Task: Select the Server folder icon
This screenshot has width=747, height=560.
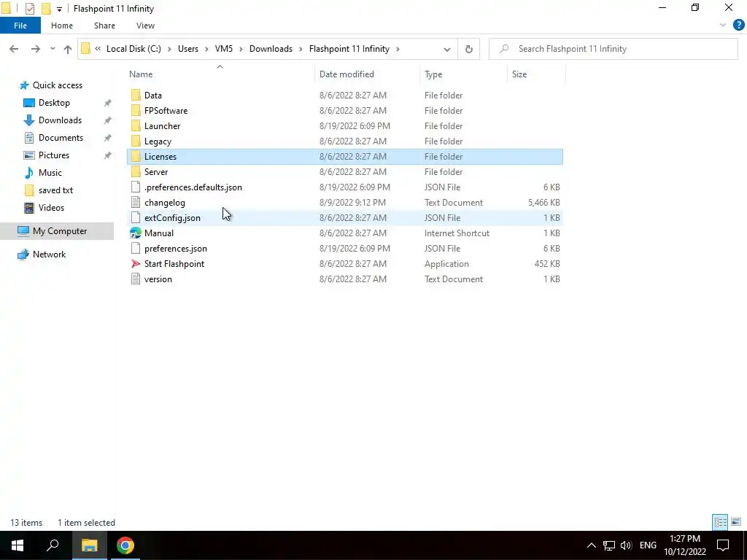Action: 136,172
